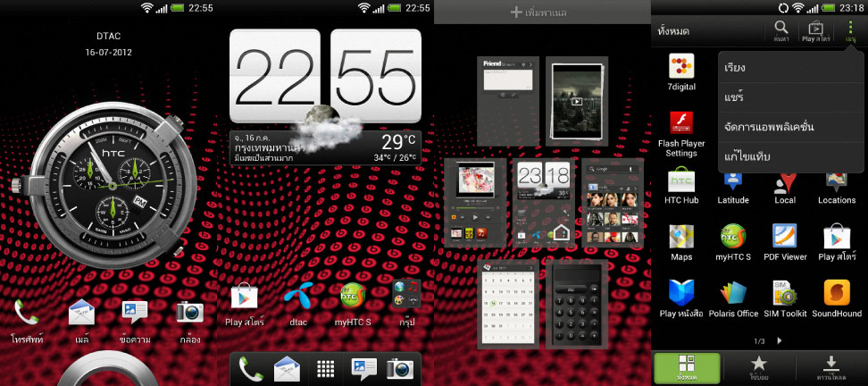Open Play Store on home screen
The width and height of the screenshot is (868, 386).
point(244,302)
